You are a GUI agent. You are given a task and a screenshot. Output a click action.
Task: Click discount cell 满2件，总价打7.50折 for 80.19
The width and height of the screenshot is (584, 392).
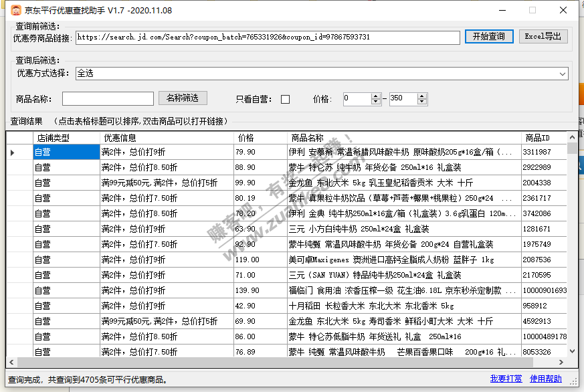tap(167, 198)
